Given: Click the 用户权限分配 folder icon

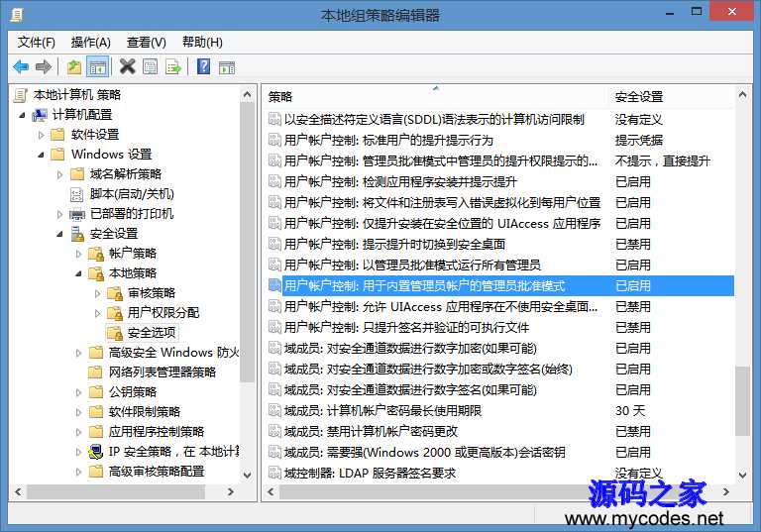Looking at the screenshot, I should coord(115,313).
